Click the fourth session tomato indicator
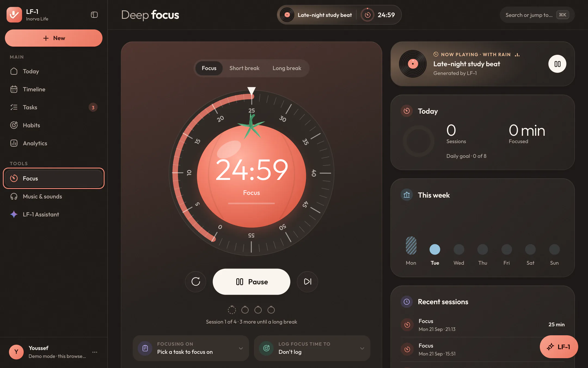This screenshot has width=588, height=368. point(271,310)
